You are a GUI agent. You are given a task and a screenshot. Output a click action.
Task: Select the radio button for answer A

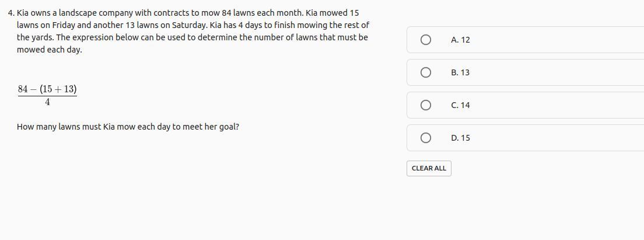(x=426, y=40)
